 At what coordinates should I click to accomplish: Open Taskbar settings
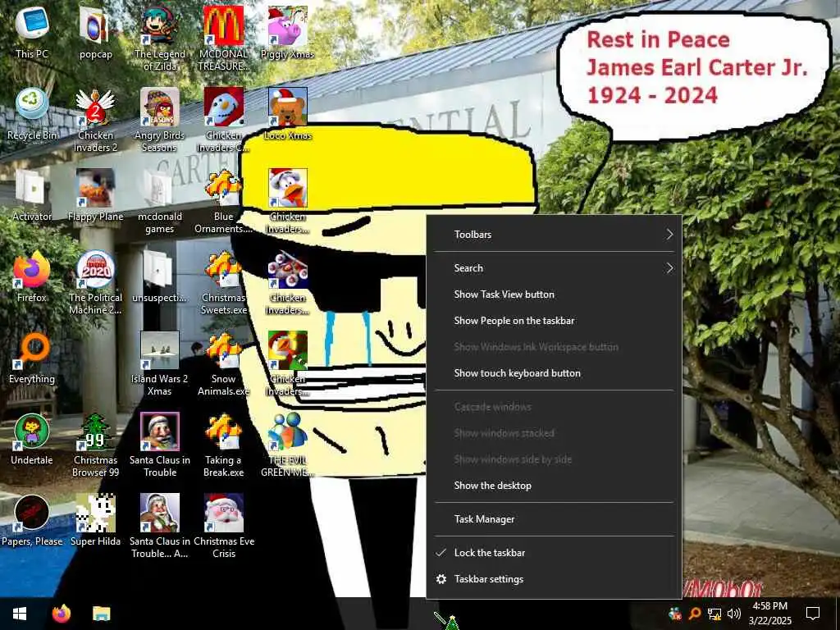(x=554, y=579)
